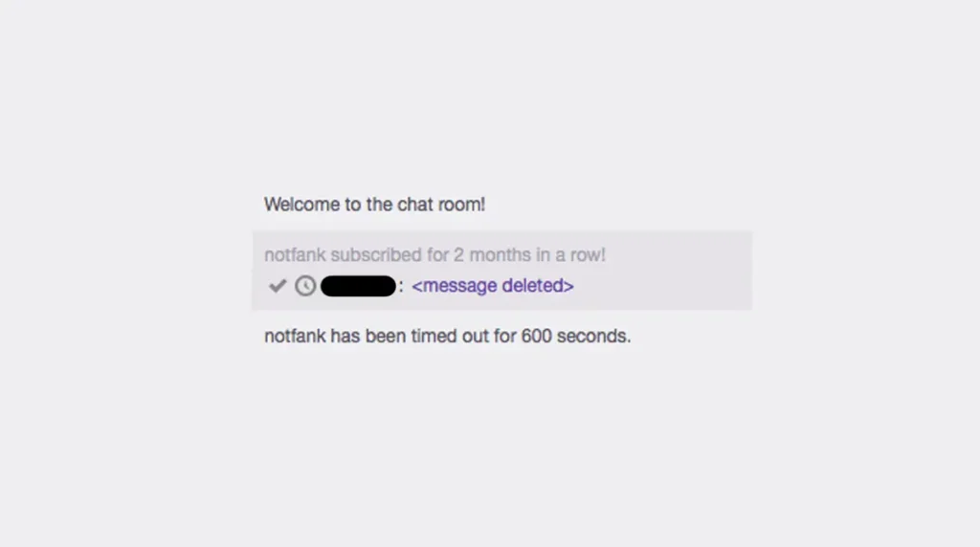The height and width of the screenshot is (547, 980).
Task: Click "in a row!" in subscription notice
Action: (570, 254)
